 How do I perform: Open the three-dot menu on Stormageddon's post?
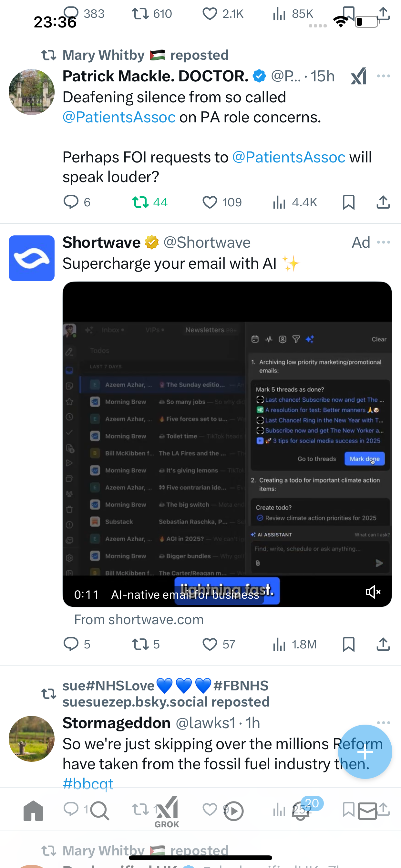pos(384,723)
